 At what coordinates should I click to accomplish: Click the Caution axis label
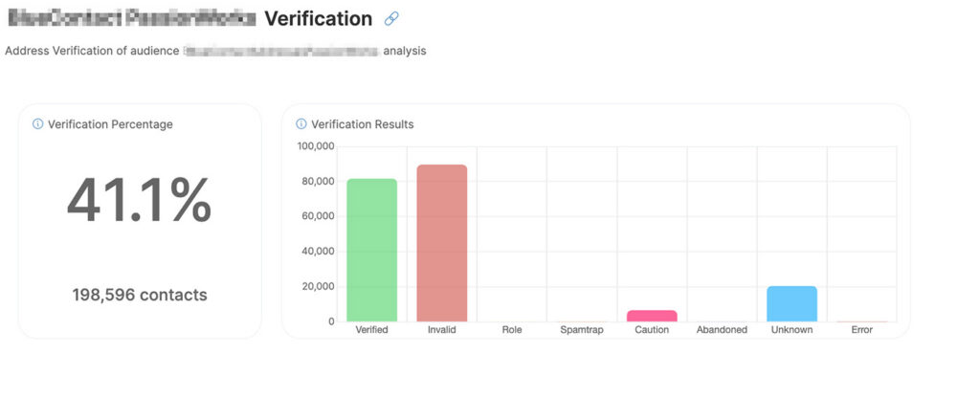(652, 330)
